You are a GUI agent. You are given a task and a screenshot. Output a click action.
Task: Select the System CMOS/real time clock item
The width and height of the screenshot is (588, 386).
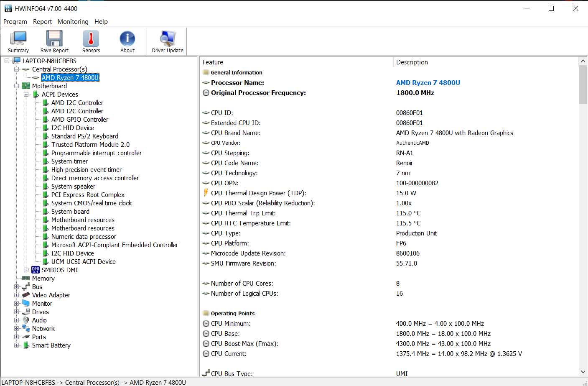pos(92,203)
